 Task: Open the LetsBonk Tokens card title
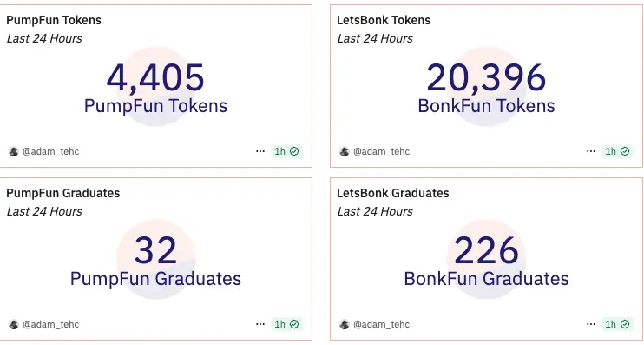[384, 20]
